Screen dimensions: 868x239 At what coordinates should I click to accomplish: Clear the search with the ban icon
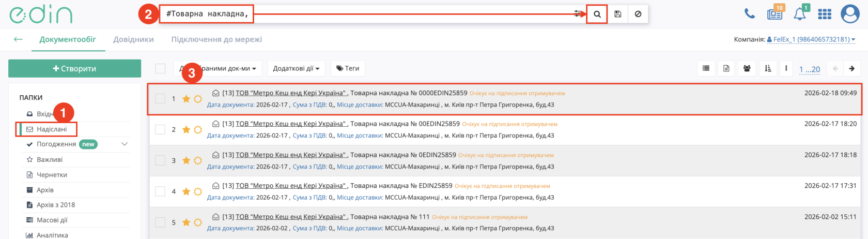(x=638, y=14)
